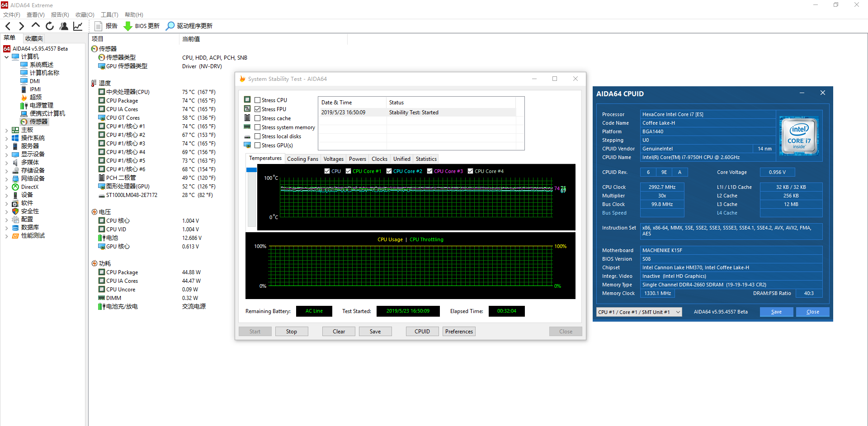Open Preferences in Stability Test
The image size is (868, 426).
(x=459, y=332)
